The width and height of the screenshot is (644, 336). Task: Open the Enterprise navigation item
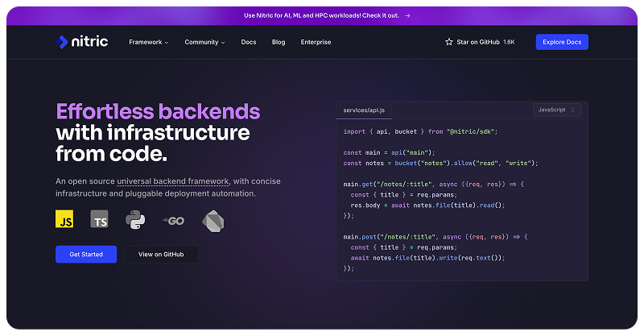[316, 42]
